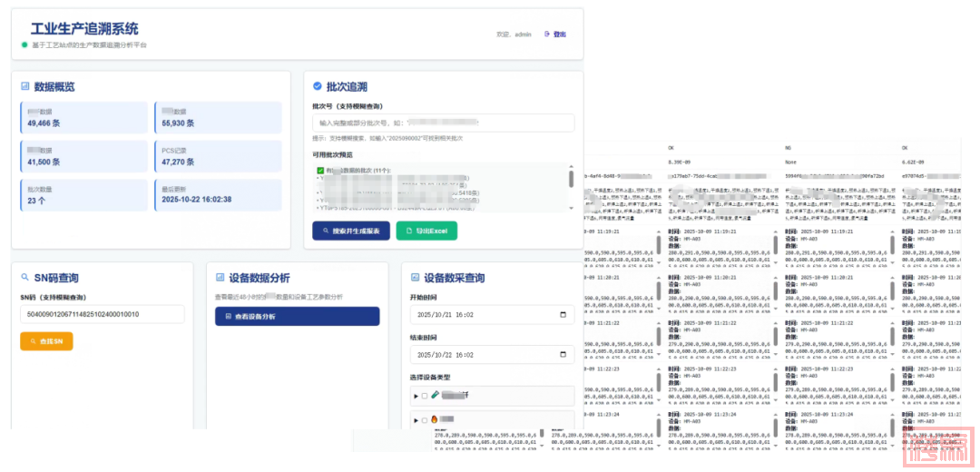Check the flame-icon device type checkbox

(x=425, y=420)
